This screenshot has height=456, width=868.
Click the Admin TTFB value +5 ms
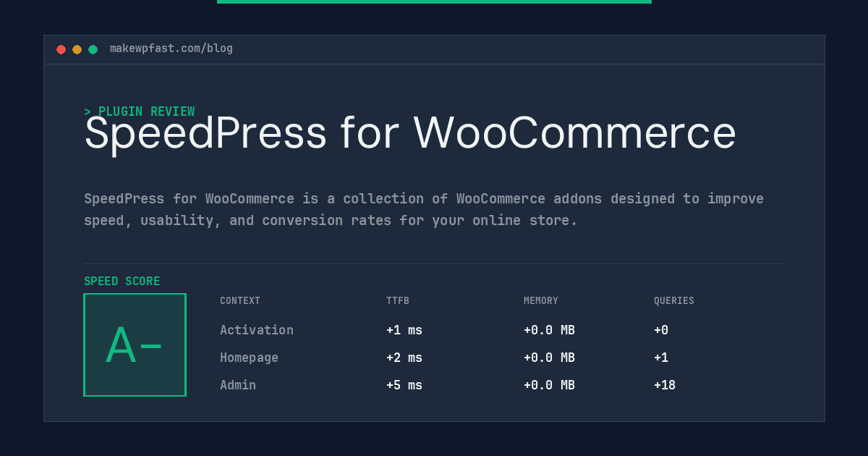(x=404, y=385)
